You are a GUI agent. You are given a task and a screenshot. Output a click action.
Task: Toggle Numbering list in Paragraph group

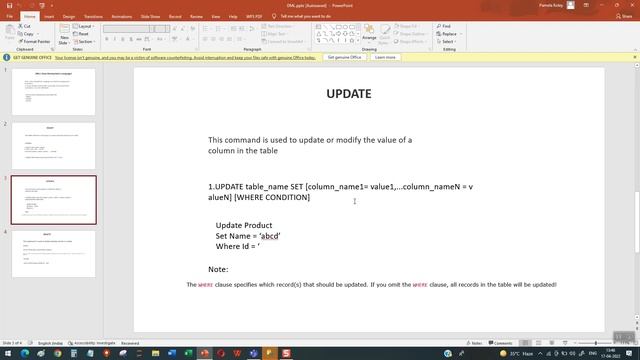(219, 29)
